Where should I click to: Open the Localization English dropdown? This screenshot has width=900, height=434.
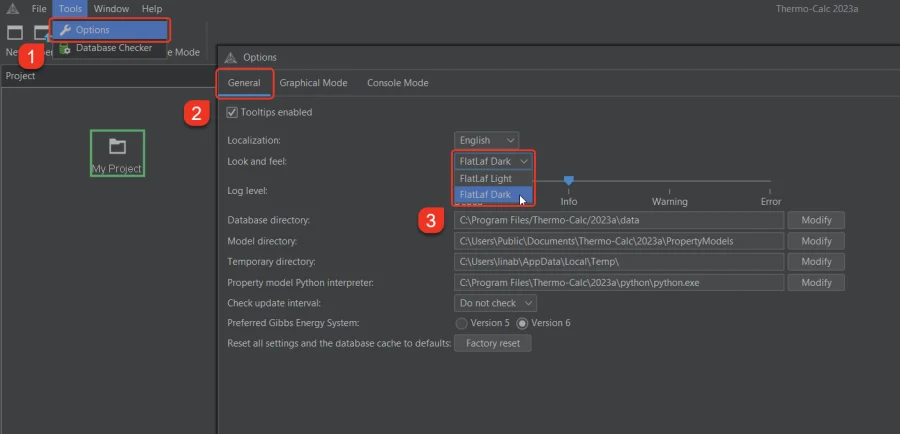tap(486, 140)
